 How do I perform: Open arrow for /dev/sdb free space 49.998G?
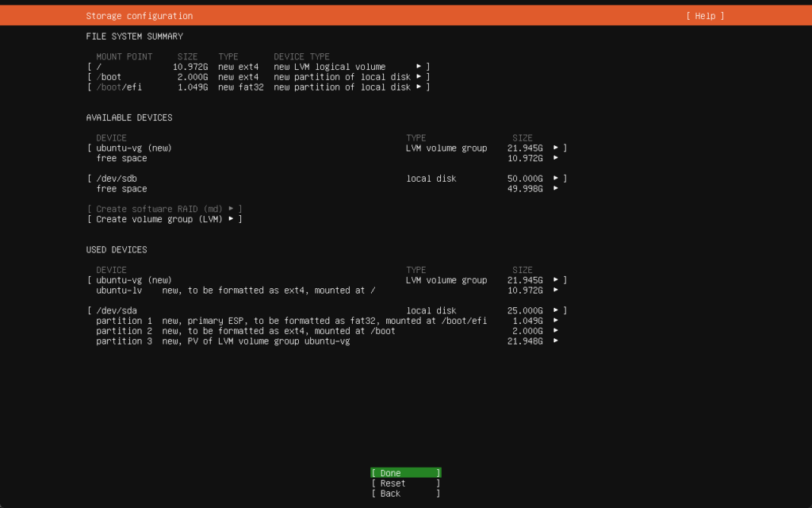pos(556,189)
